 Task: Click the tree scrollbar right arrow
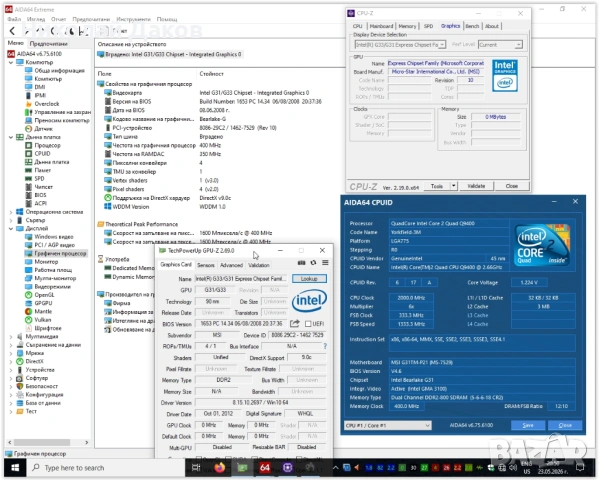87,443
